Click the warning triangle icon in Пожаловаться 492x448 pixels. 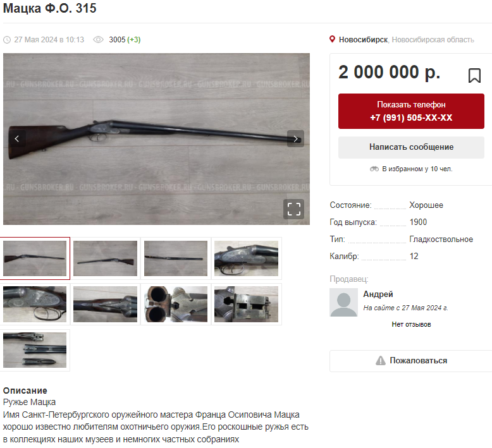tap(380, 361)
